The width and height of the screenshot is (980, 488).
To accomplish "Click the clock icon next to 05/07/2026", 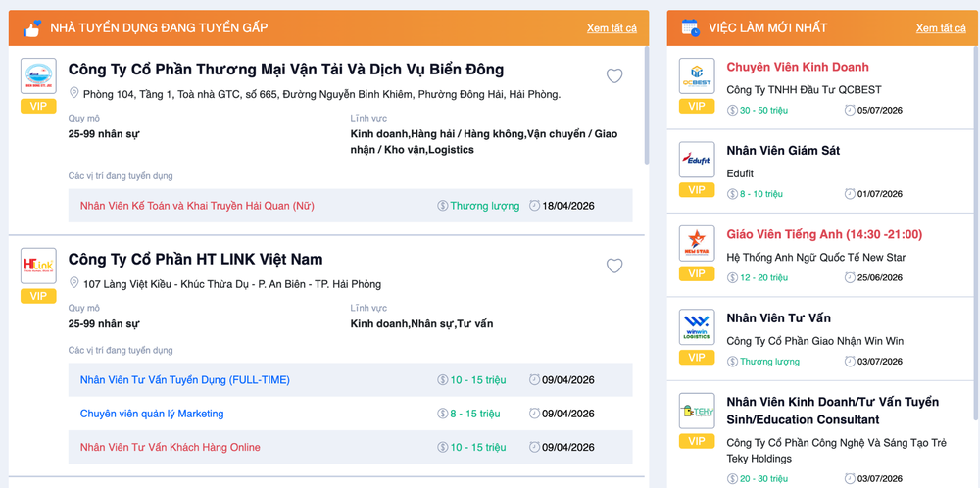I will pos(850,110).
